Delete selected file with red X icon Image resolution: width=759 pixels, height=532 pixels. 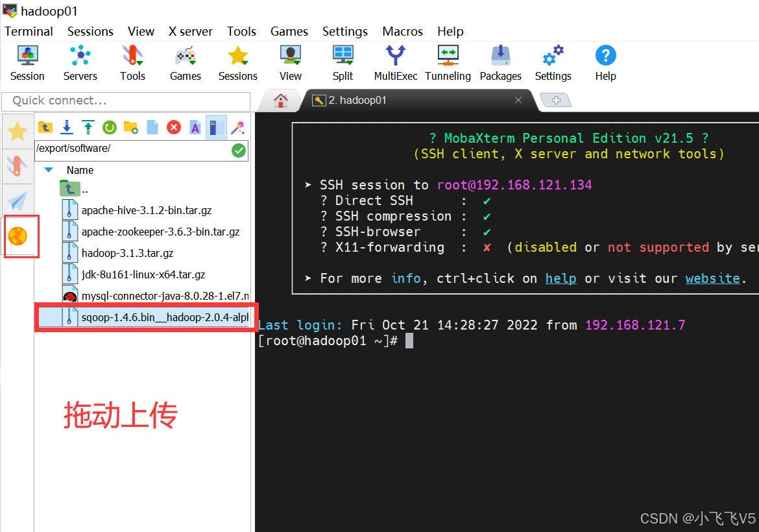coord(174,127)
